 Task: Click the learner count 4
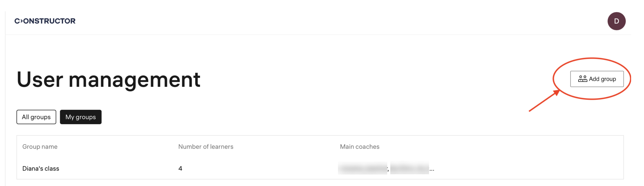tap(180, 168)
